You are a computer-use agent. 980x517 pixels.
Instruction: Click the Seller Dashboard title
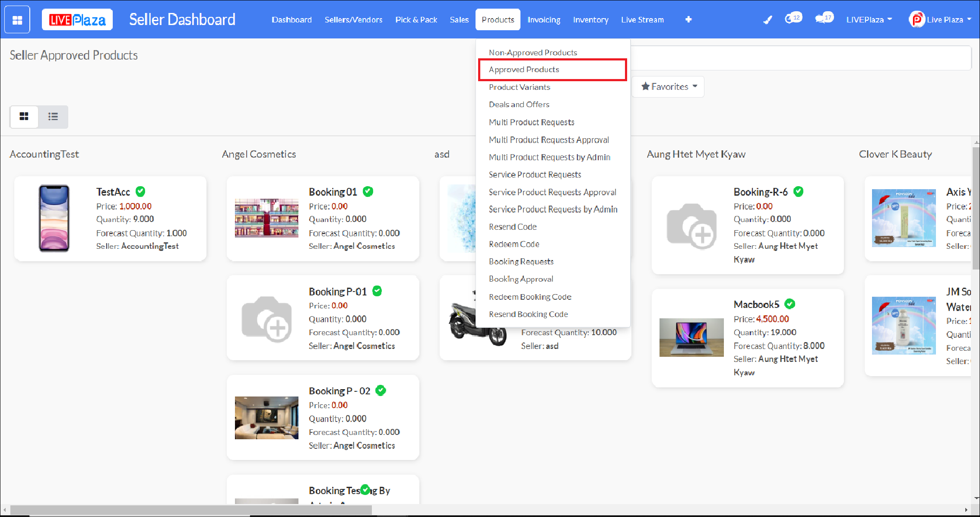tap(182, 19)
